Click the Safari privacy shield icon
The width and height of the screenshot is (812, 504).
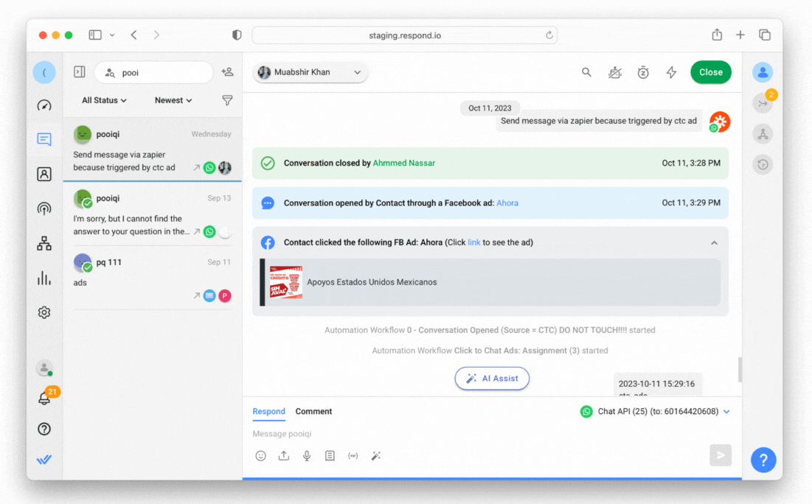pyautogui.click(x=237, y=35)
